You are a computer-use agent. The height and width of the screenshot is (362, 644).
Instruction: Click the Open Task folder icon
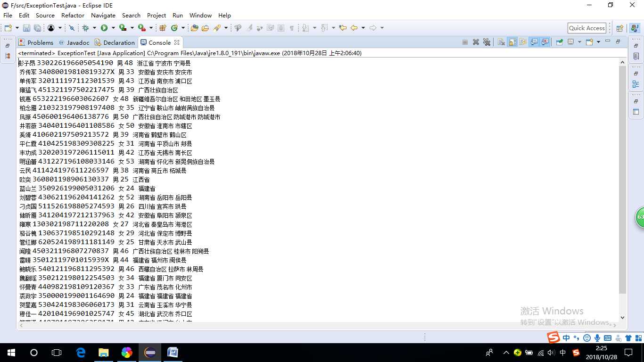[x=205, y=28]
